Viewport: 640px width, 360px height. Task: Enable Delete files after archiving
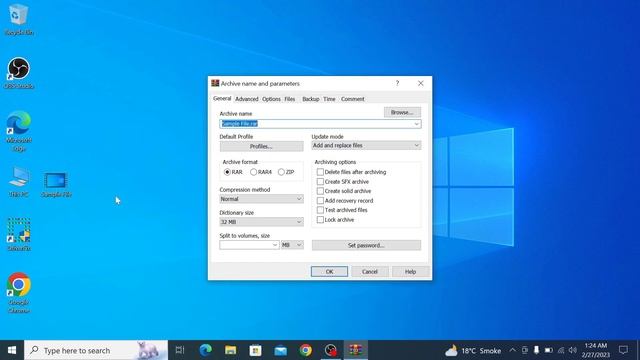[x=351, y=172]
